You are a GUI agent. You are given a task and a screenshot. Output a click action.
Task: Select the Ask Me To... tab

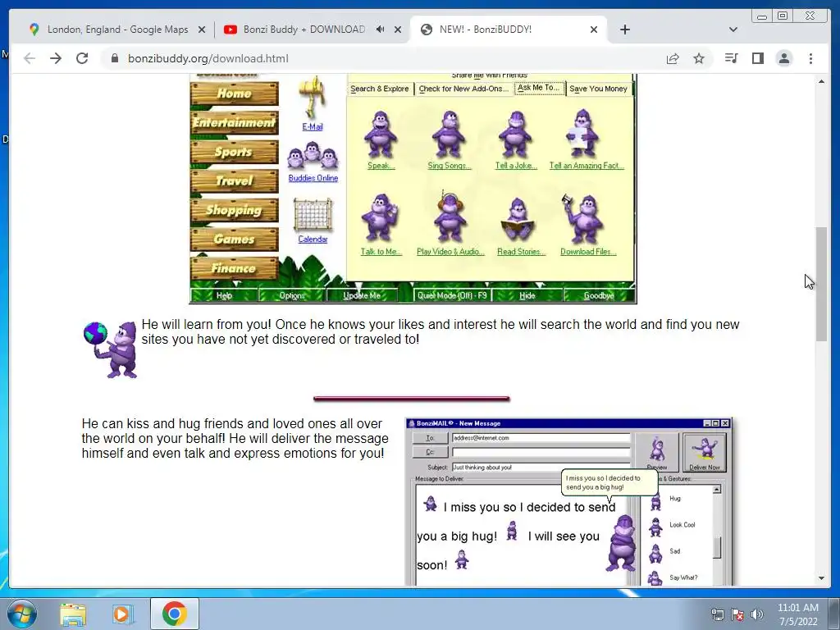pyautogui.click(x=539, y=88)
